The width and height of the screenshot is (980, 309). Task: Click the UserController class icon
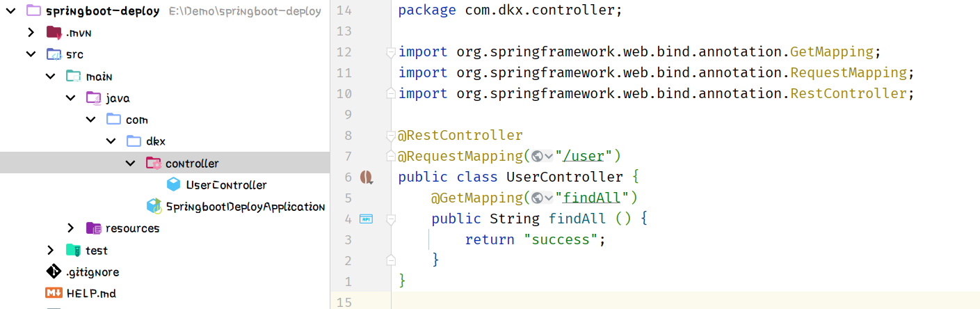click(x=174, y=184)
